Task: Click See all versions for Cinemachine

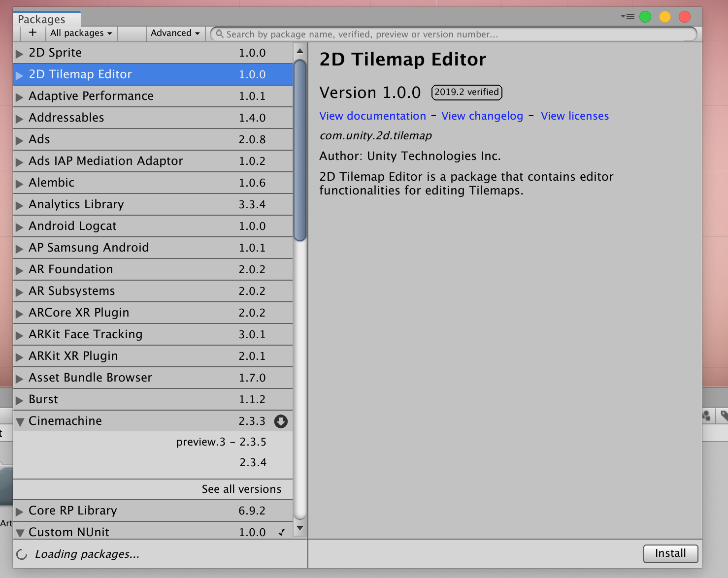Action: click(241, 489)
